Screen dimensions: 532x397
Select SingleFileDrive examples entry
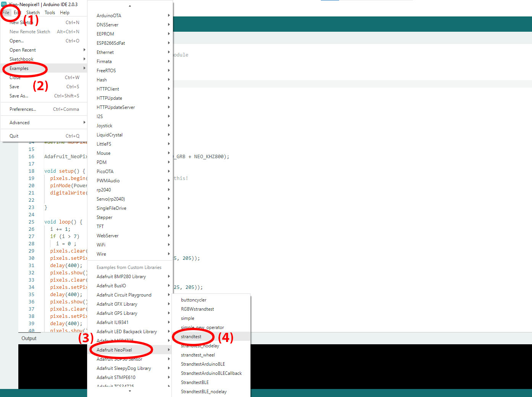click(x=130, y=208)
